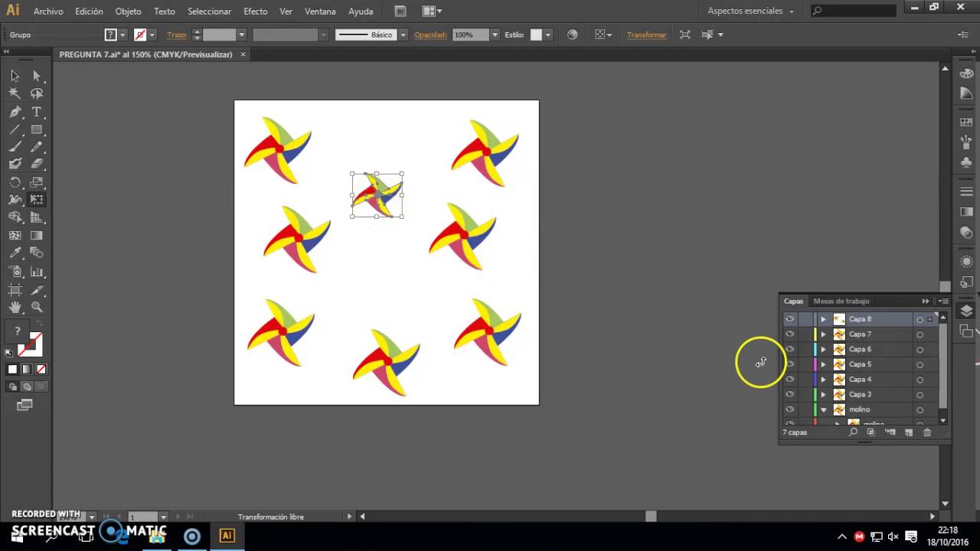Viewport: 980px width, 551px height.
Task: Click the search field in the top bar
Action: pos(854,11)
